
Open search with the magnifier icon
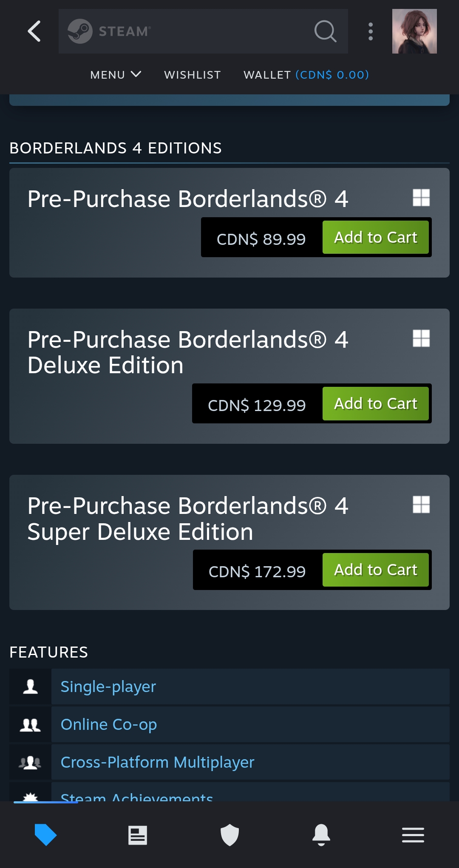[x=325, y=31]
